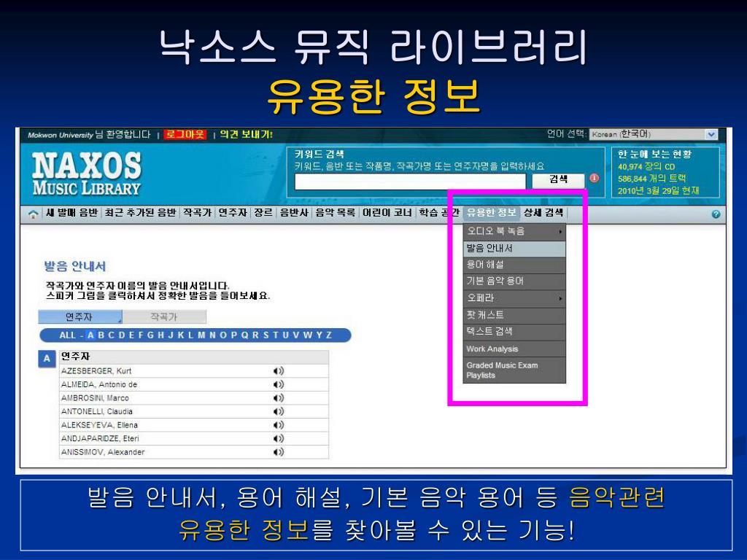Open 학습 공간 navigation item
This screenshot has width=747, height=560.
[x=438, y=213]
